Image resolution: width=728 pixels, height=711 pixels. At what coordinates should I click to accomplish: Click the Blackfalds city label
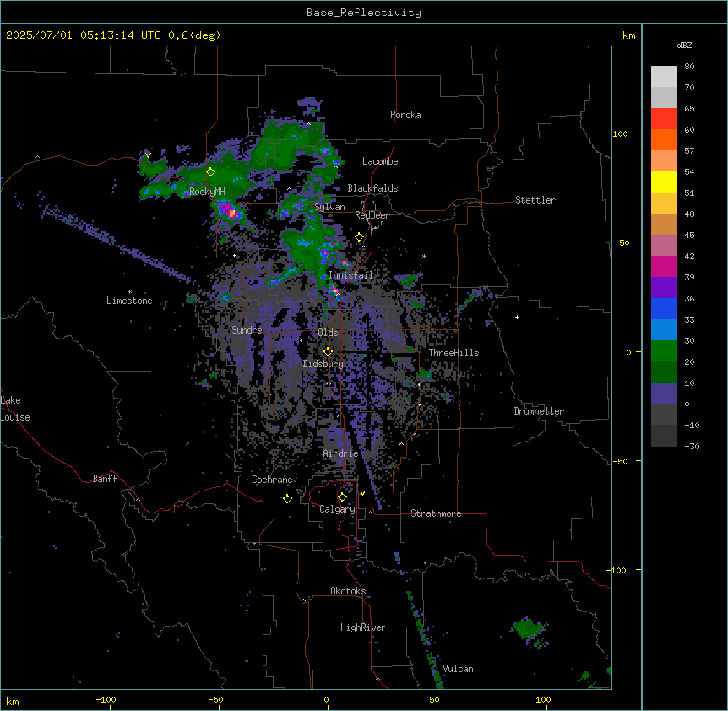click(x=372, y=188)
